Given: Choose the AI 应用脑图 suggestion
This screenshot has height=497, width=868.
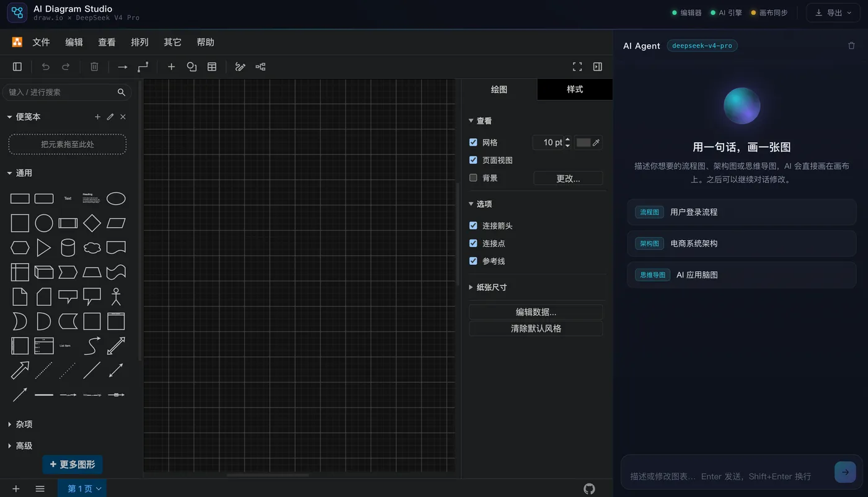Looking at the screenshot, I should (x=742, y=275).
